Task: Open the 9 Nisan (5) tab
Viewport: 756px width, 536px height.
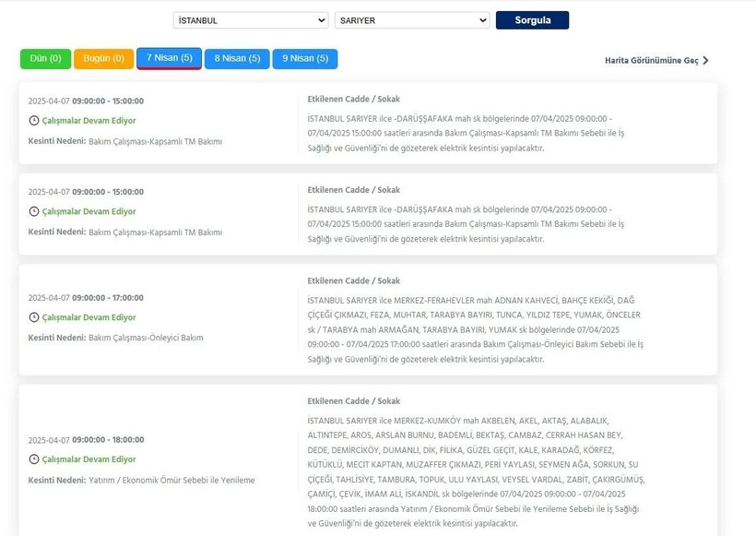Action: coord(305,59)
